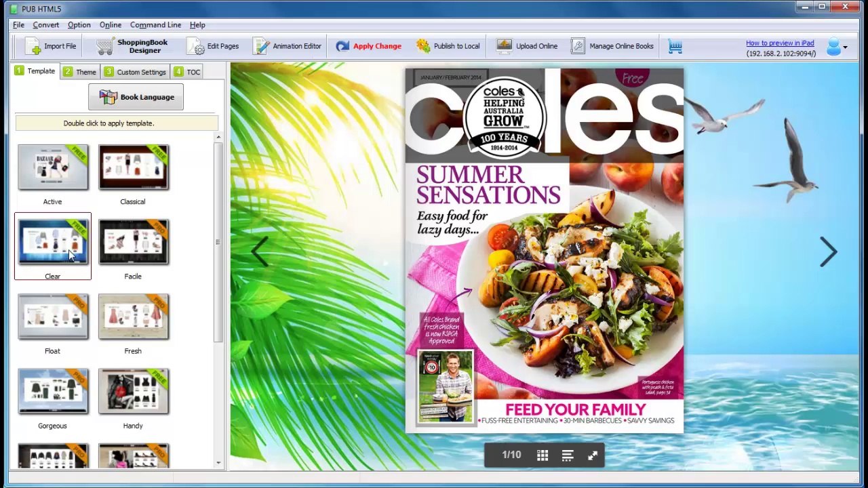Switch to the TOC tab
Viewport: 868px width, 488px height.
(187, 72)
